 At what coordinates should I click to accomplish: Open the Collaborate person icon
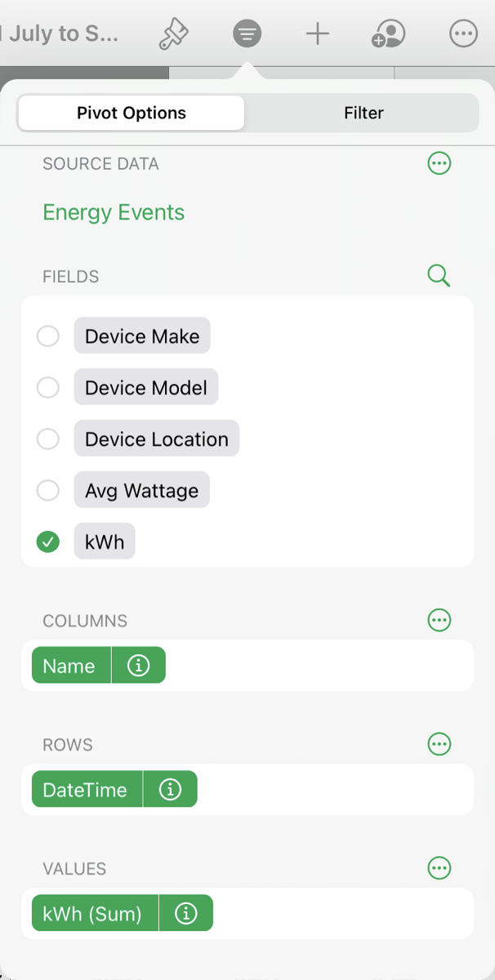389,33
